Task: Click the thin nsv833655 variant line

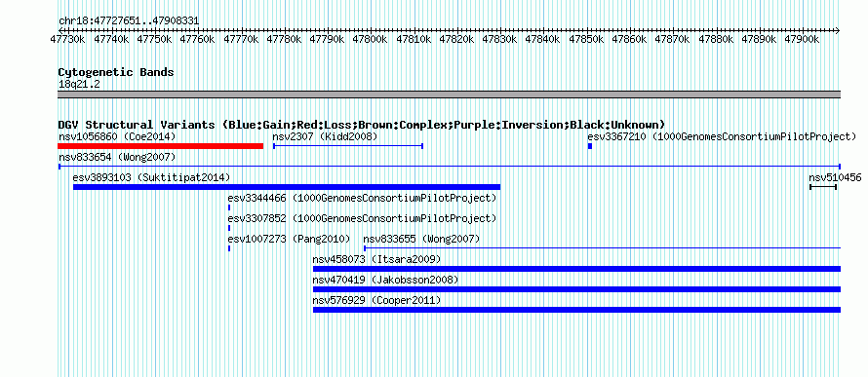Action: [x=603, y=248]
